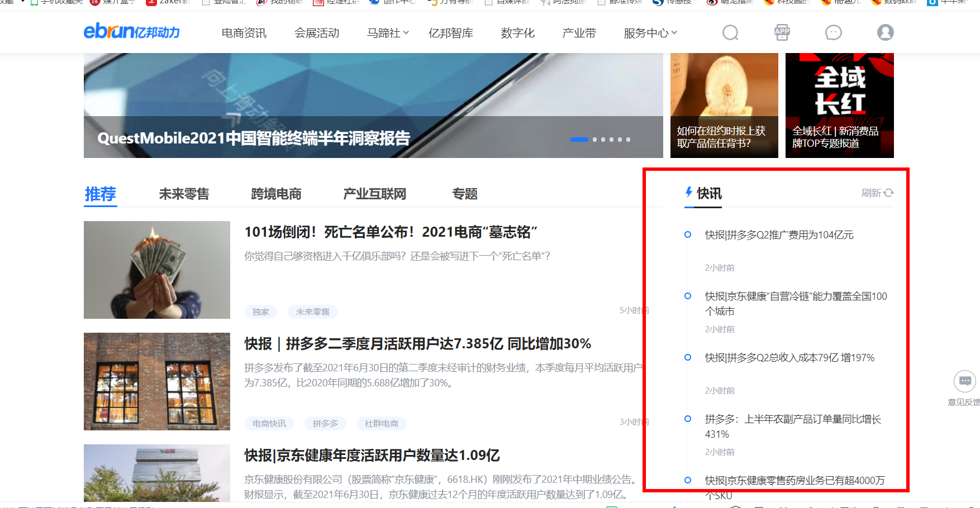This screenshot has height=508, width=980.
Task: Go to 会展活动 in navigation
Action: 317,33
